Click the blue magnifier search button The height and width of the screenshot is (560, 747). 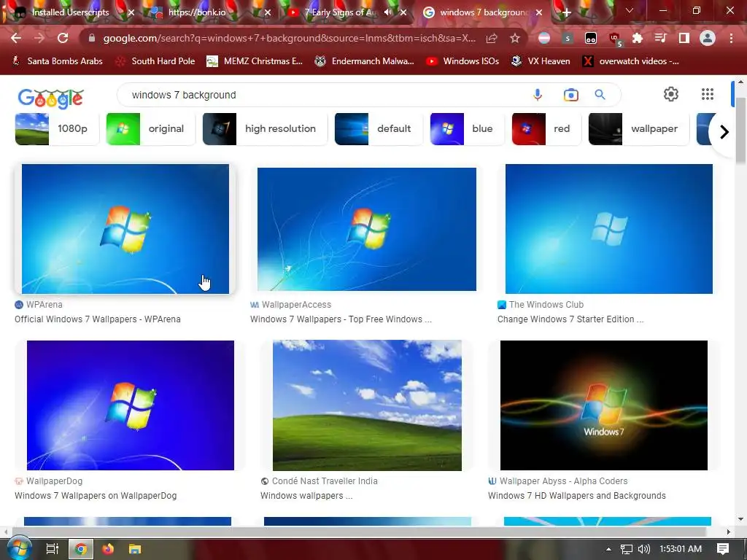(600, 95)
